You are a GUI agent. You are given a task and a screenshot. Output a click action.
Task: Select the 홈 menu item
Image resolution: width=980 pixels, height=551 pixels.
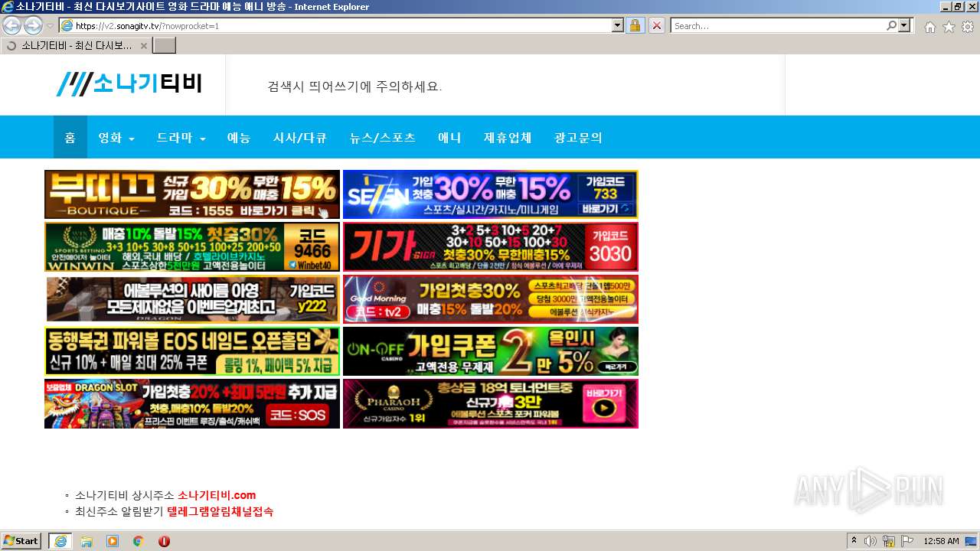70,138
